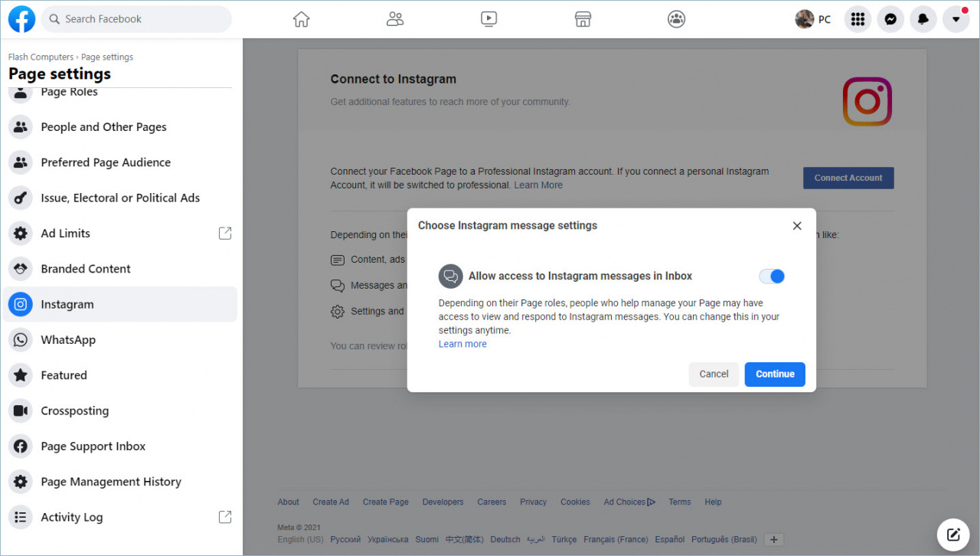Click external link icon beside Activity Log

coord(225,517)
